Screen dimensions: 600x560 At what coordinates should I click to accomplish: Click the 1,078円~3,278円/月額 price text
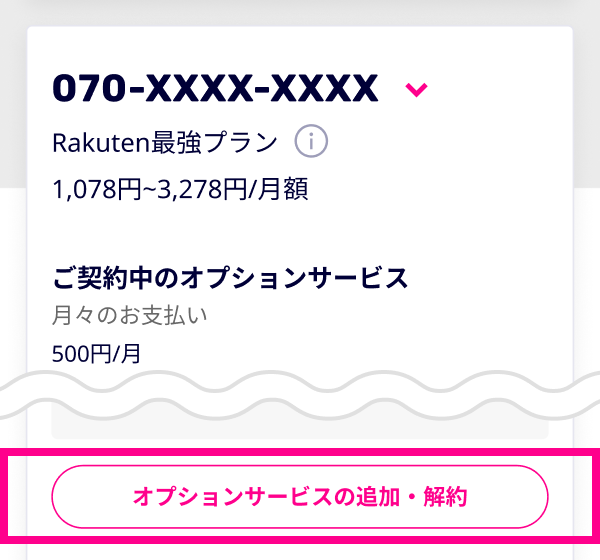pyautogui.click(x=180, y=188)
